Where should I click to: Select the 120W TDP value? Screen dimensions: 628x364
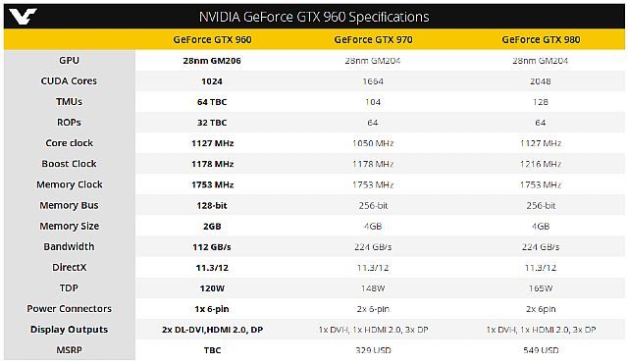click(212, 288)
